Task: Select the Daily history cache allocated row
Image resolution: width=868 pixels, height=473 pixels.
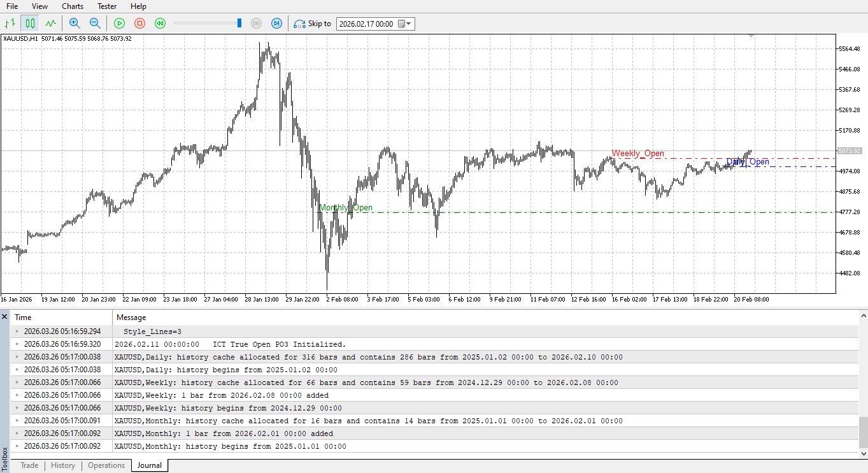Action: coord(434,357)
